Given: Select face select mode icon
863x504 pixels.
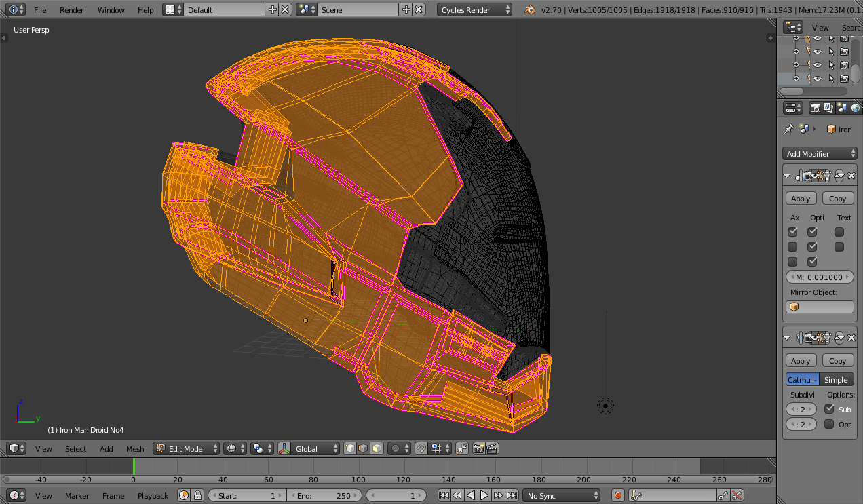Looking at the screenshot, I should 377,448.
